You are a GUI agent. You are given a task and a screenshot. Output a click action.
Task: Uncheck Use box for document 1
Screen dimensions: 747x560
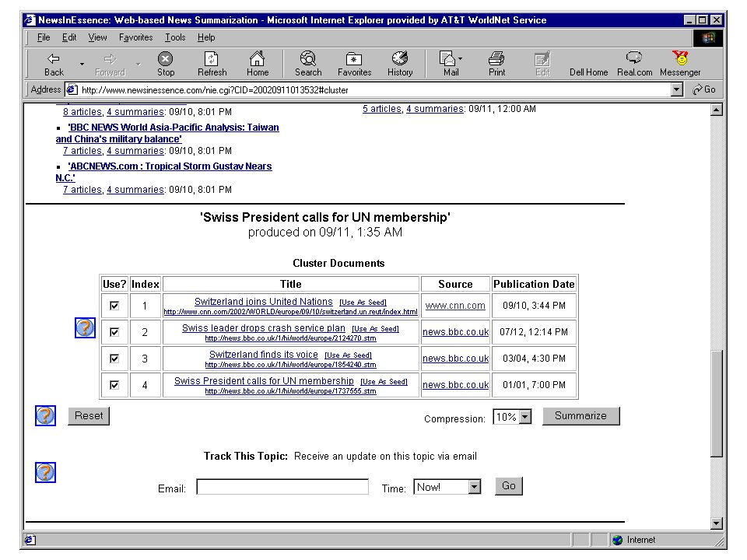114,306
